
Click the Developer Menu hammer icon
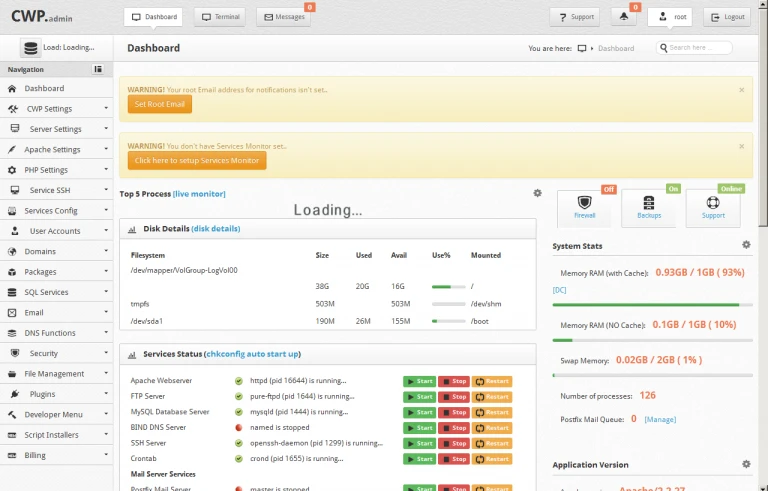coord(12,415)
